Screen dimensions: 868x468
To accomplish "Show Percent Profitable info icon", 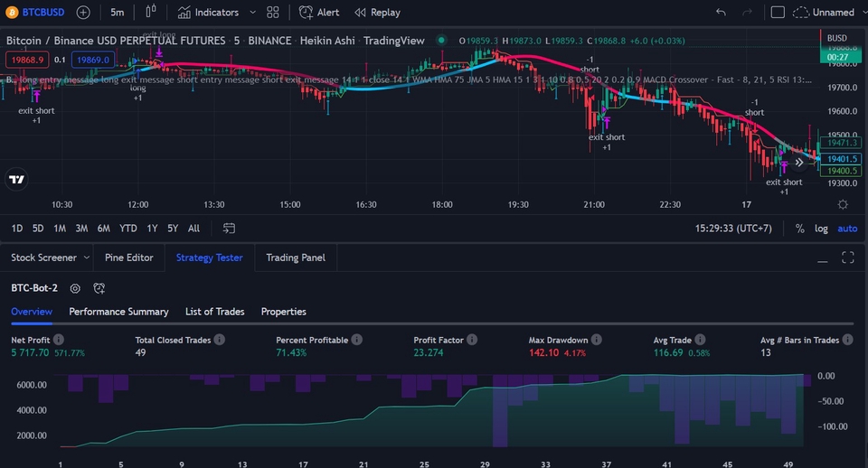I will pyautogui.click(x=357, y=340).
